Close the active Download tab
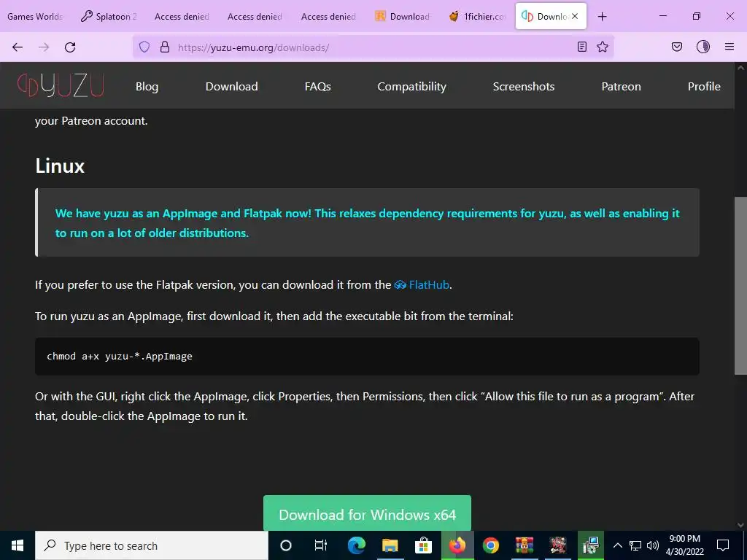Image resolution: width=747 pixels, height=560 pixels. tap(575, 16)
